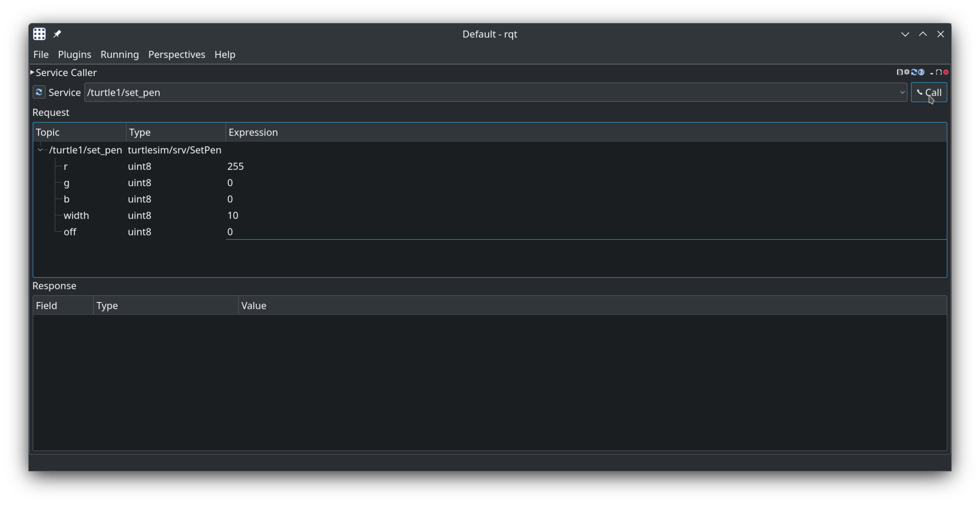Open the Plugins menu
980x505 pixels.
[x=75, y=55]
